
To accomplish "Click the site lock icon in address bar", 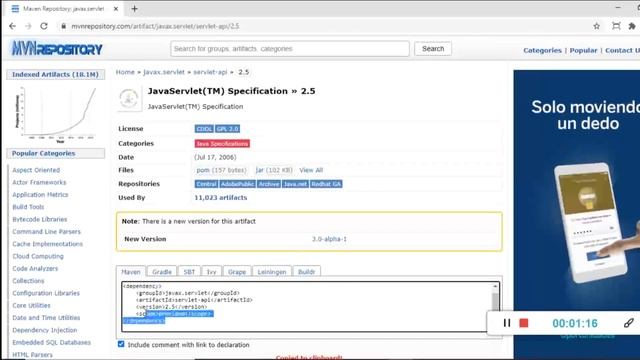I will point(63,26).
